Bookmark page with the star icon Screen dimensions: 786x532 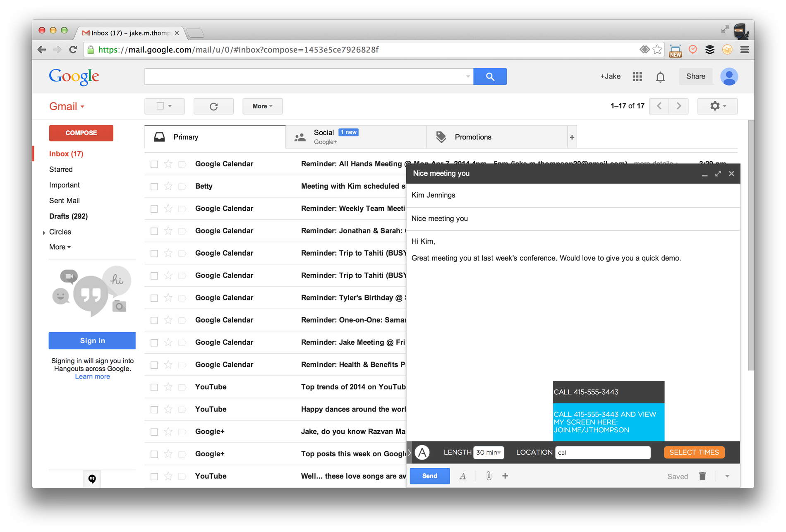point(657,50)
